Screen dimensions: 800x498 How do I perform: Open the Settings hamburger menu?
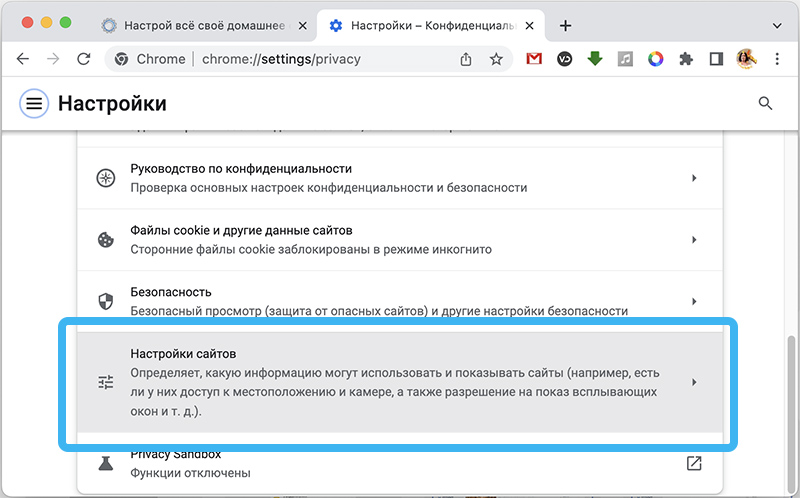coord(35,103)
